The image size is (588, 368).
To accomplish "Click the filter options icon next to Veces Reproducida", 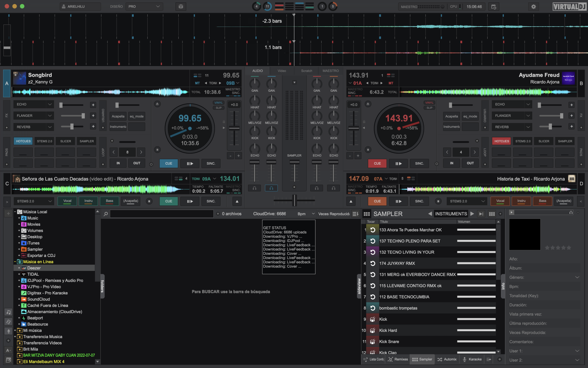I will click(355, 214).
